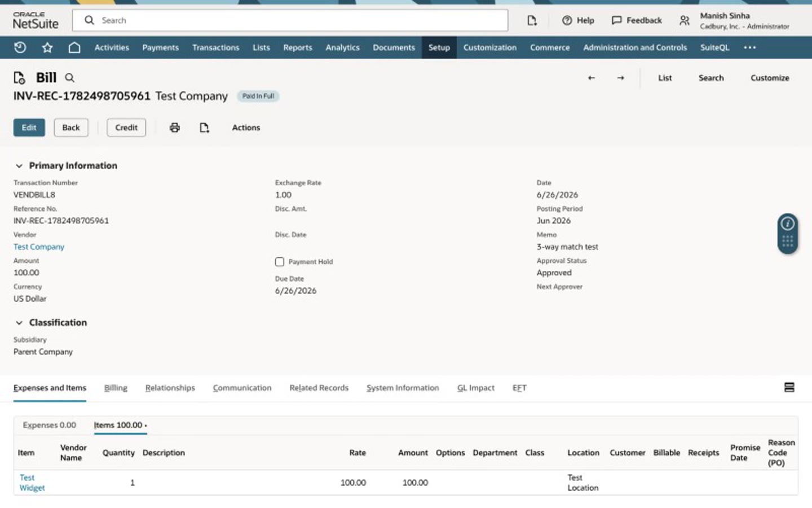The width and height of the screenshot is (812, 508).
Task: Click the search magnifier in global search
Action: (x=89, y=20)
